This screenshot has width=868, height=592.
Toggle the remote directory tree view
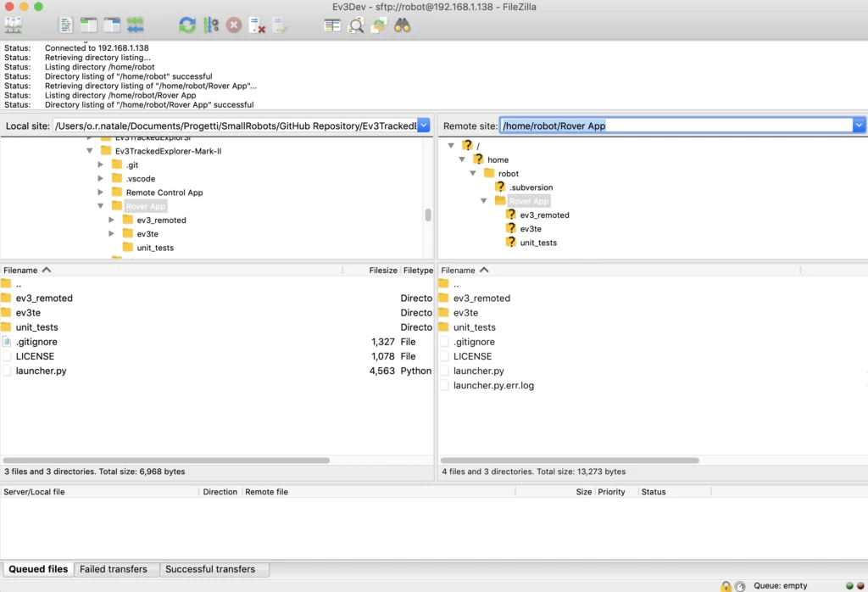point(112,25)
